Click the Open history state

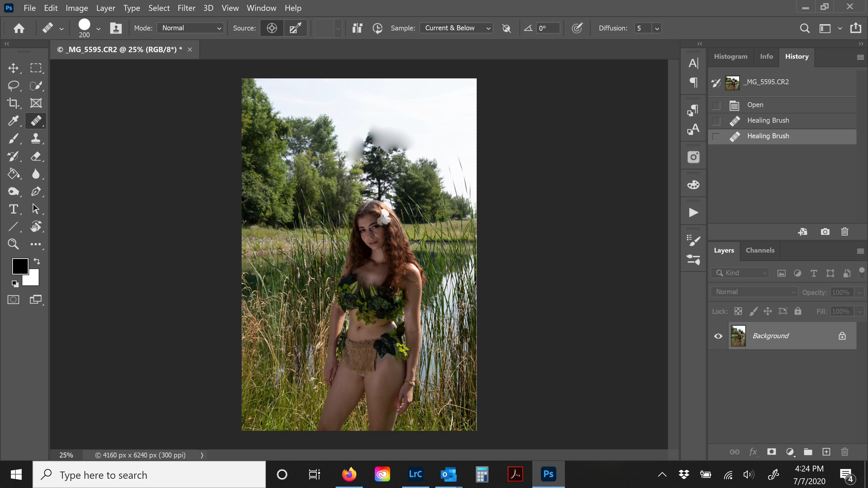pyautogui.click(x=755, y=105)
